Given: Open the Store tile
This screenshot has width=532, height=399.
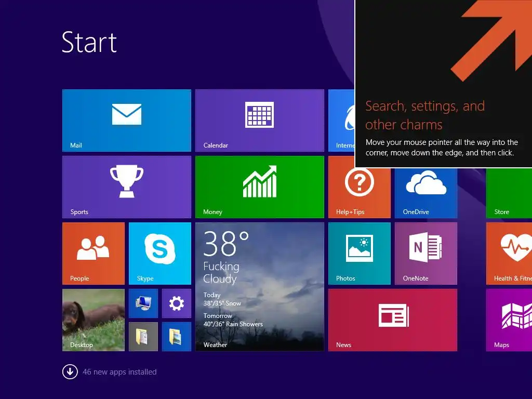Looking at the screenshot, I should [509, 193].
